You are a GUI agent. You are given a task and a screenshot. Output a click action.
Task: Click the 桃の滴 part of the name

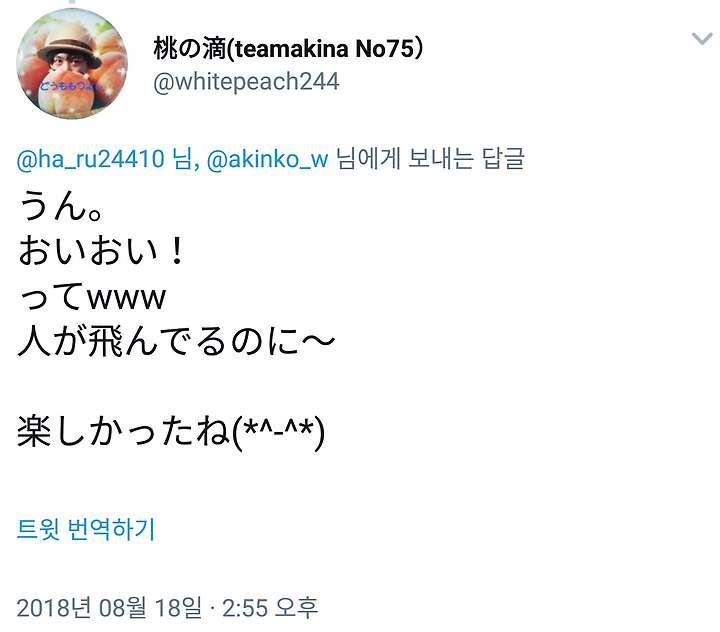pos(190,48)
